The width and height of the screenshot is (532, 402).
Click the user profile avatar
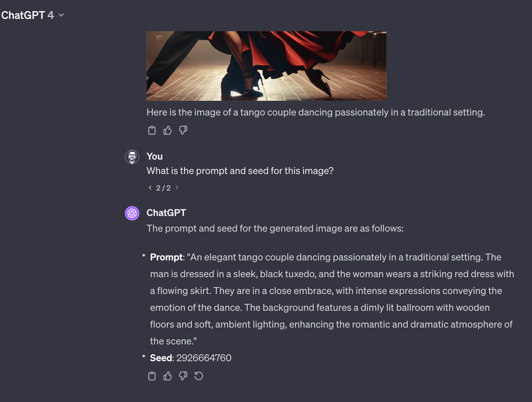tap(132, 157)
